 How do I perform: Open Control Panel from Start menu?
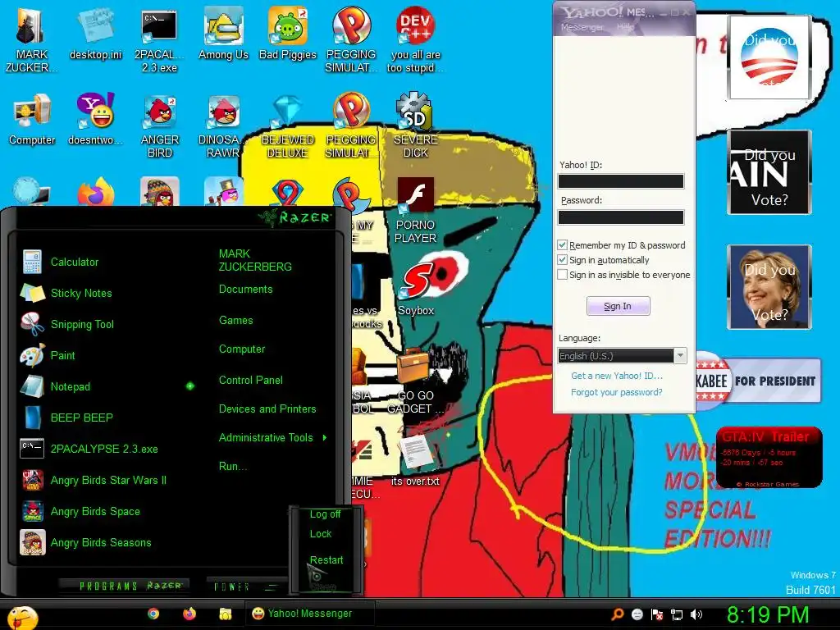251,381
